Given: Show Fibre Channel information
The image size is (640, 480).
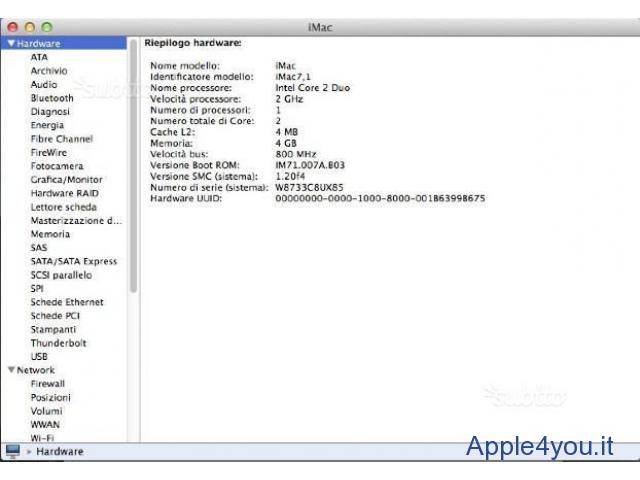Looking at the screenshot, I should pyautogui.click(x=62, y=139).
